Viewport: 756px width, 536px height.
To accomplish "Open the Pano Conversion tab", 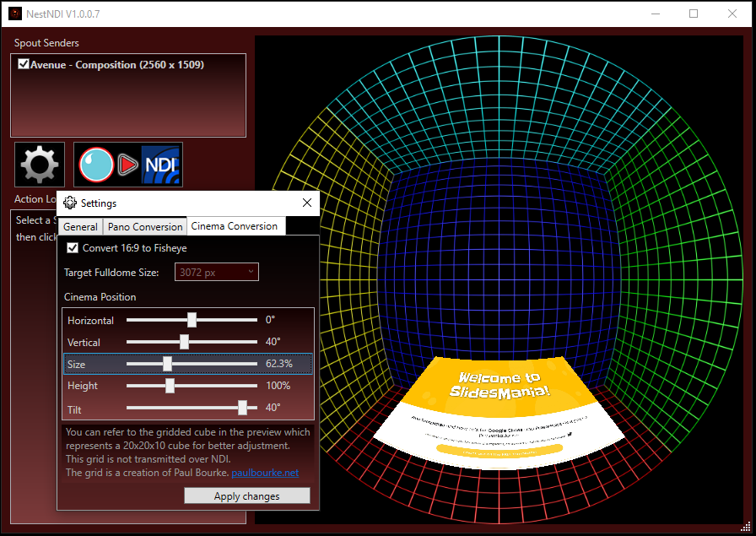I will click(145, 227).
